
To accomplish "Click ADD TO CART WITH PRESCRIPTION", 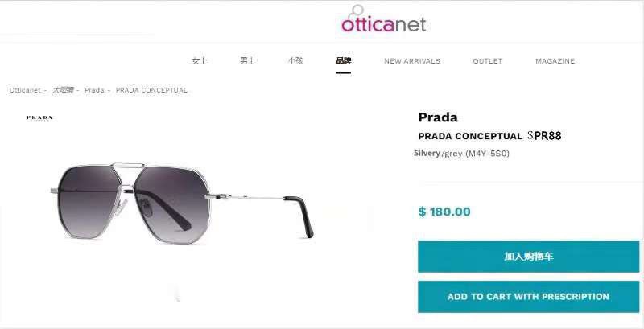I will coord(529,297).
